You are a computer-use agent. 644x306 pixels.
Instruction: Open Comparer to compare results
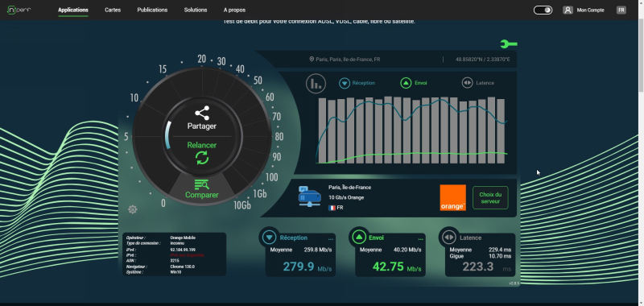[202, 189]
